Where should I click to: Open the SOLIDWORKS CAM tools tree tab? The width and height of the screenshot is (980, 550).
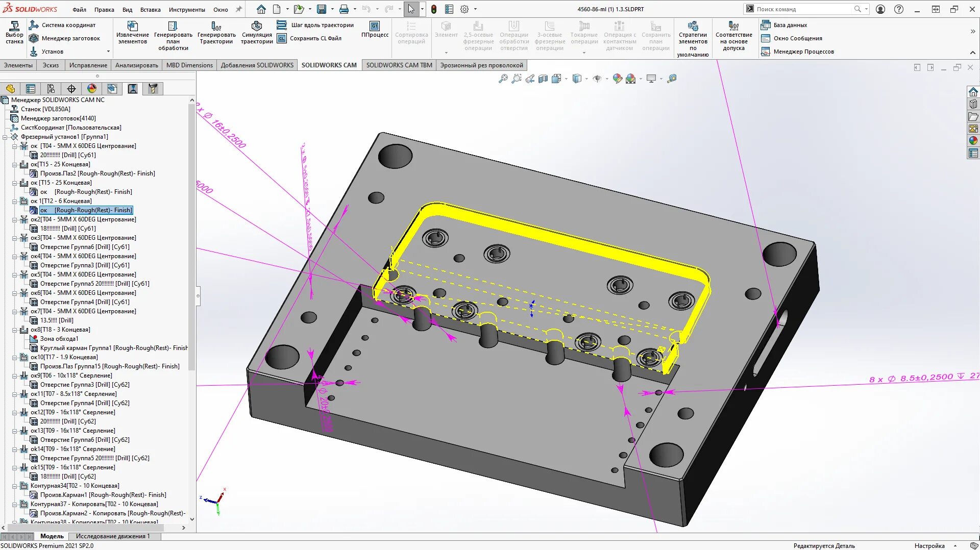(152, 88)
